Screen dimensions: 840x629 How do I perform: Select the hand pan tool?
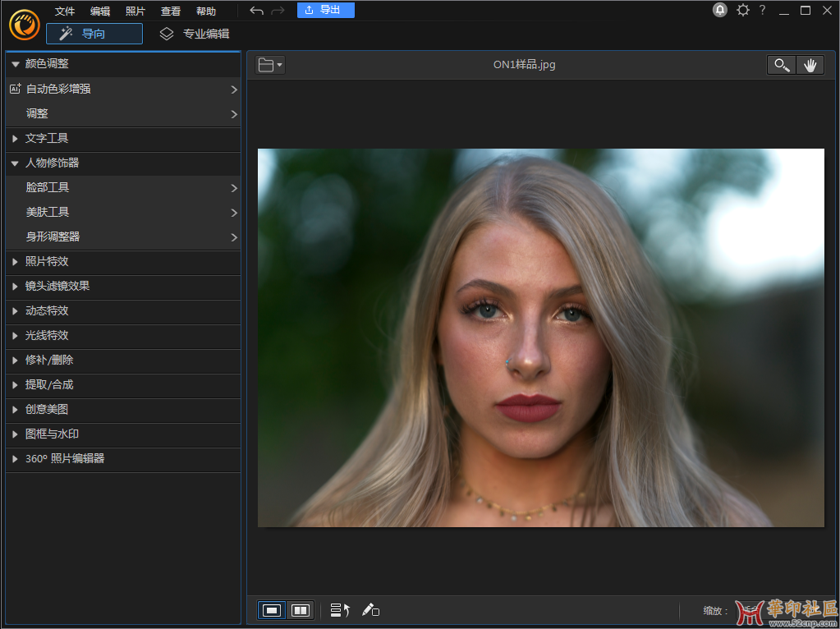810,66
